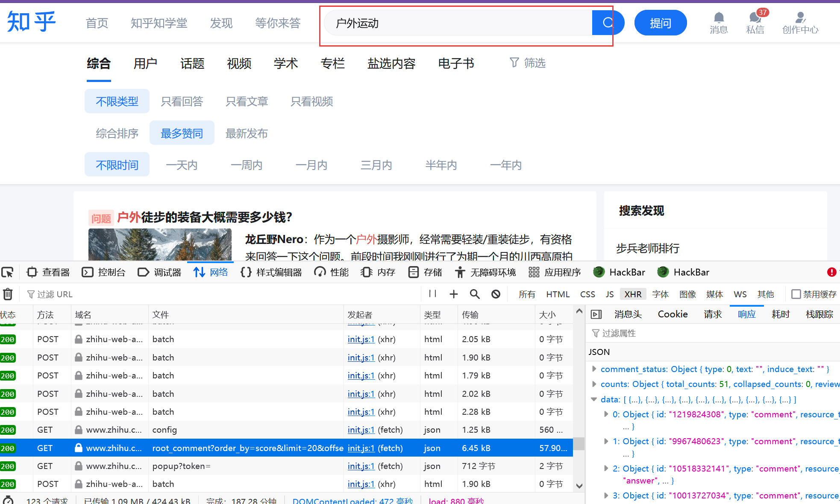This screenshot has width=840, height=504.
Task: Filter results to 只看回答
Action: 182,101
